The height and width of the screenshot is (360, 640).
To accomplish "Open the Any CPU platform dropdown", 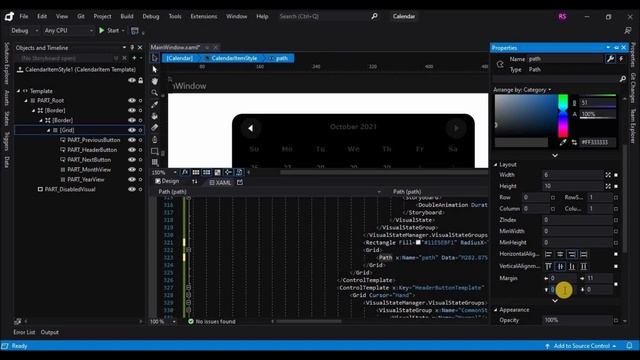I will 69,30.
